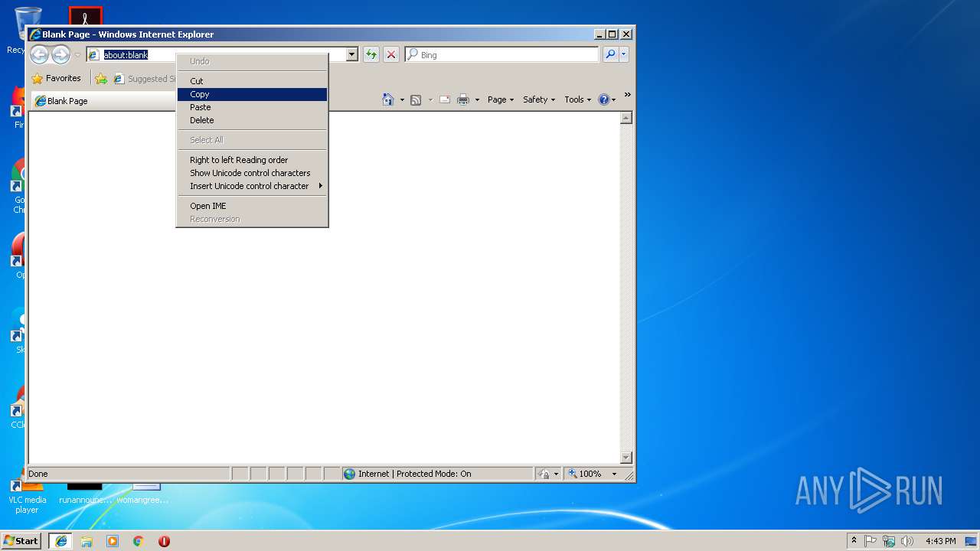Click the volume speaker tray icon
The width and height of the screenshot is (980, 551).
pos(907,541)
